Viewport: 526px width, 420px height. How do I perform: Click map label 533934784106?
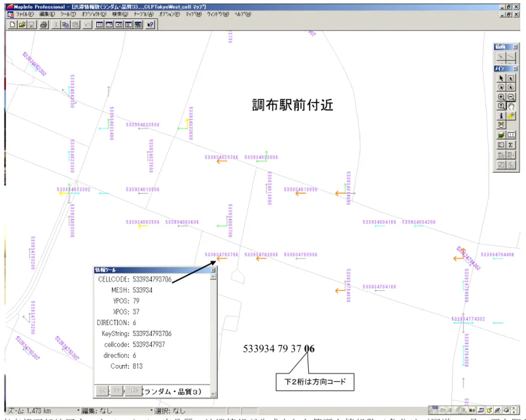tap(379, 287)
